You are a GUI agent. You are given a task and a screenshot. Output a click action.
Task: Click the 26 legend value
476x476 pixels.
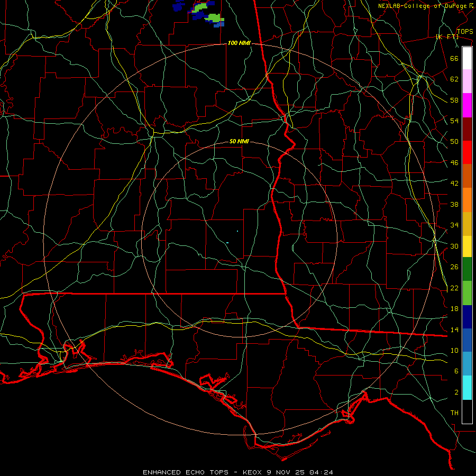coord(454,267)
